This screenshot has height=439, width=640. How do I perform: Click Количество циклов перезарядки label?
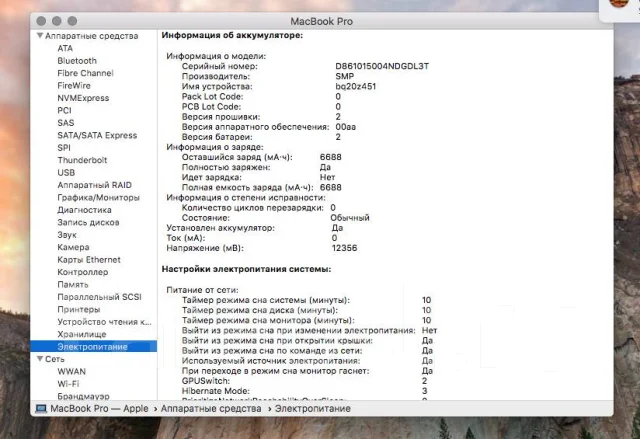(x=253, y=208)
